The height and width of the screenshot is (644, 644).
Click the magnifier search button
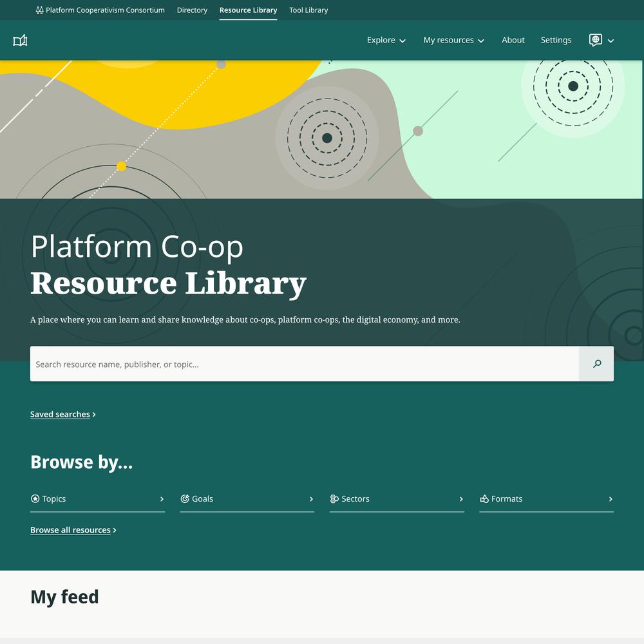597,364
